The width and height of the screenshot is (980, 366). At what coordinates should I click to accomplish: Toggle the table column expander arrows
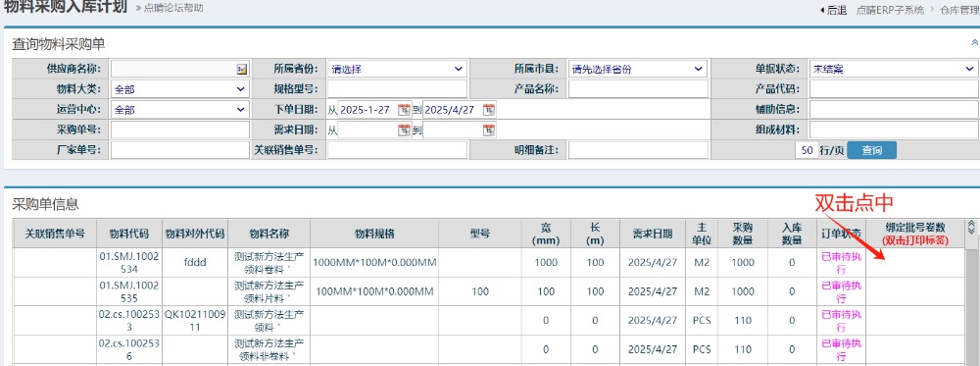pos(971,227)
